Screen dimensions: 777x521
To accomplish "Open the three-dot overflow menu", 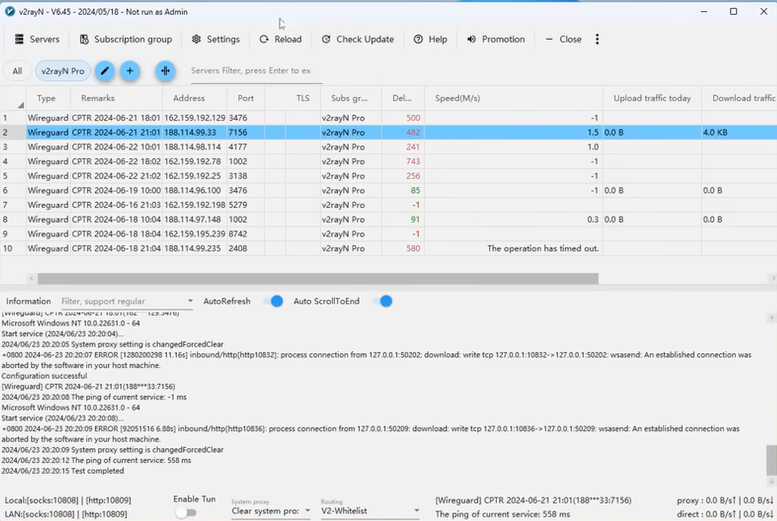I will (x=597, y=39).
